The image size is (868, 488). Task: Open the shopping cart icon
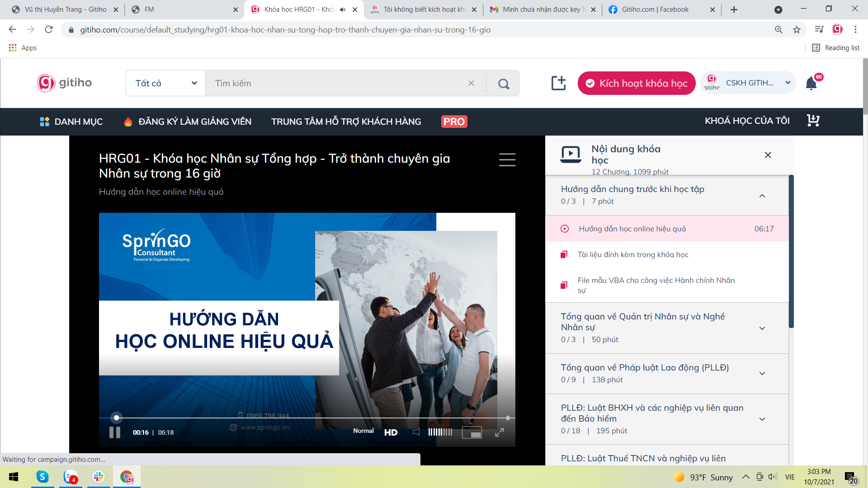[813, 121]
